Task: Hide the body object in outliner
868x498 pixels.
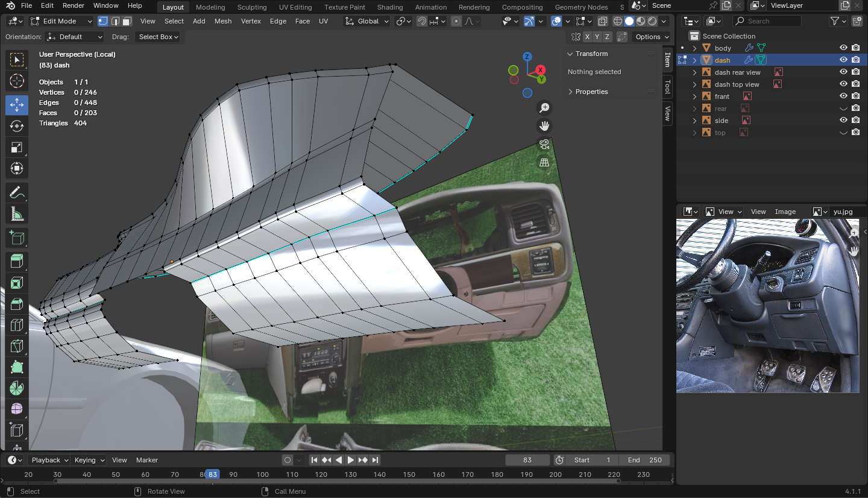Action: 843,48
